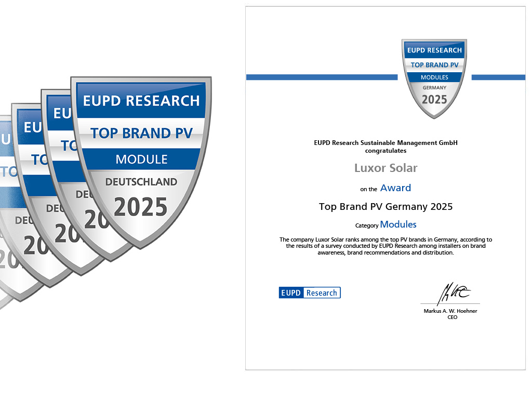Click the front EUPD Research Module Deutschland 2025 shield

[141, 162]
